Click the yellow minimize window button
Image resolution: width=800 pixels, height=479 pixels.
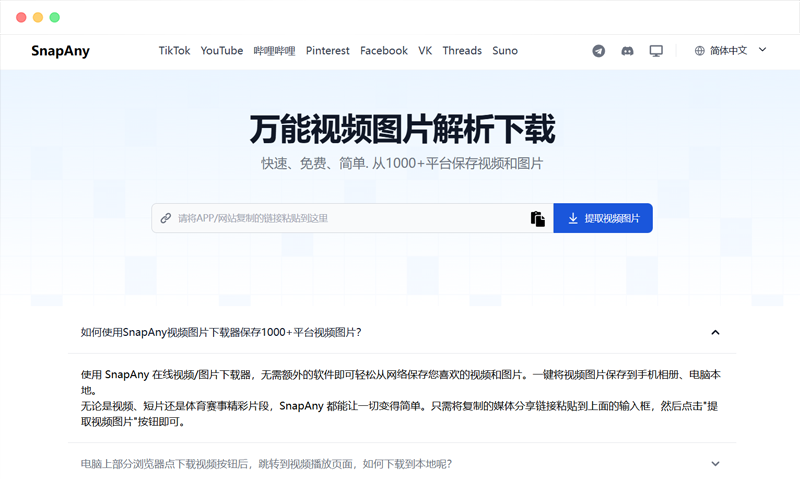[38, 17]
